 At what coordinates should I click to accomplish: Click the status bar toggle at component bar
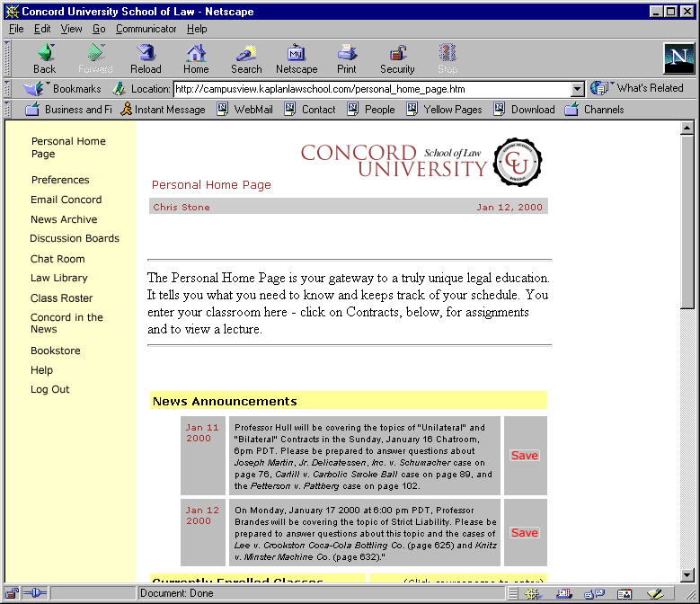(x=513, y=594)
